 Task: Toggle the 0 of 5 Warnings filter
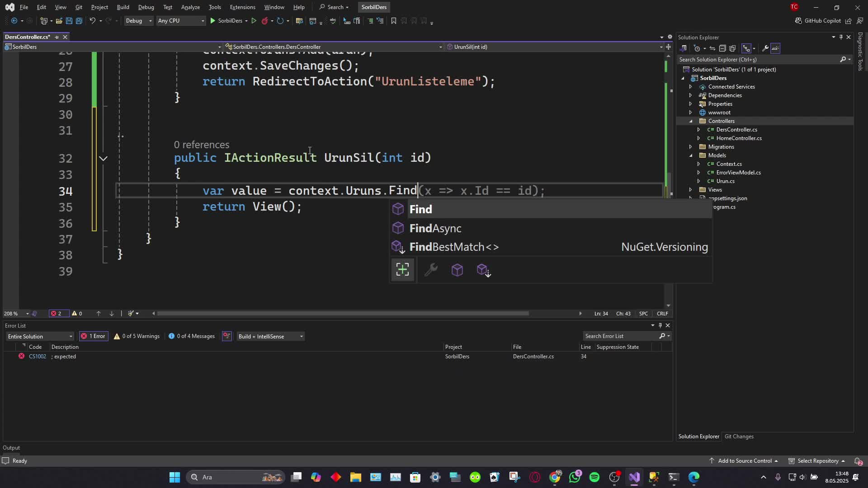point(137,336)
